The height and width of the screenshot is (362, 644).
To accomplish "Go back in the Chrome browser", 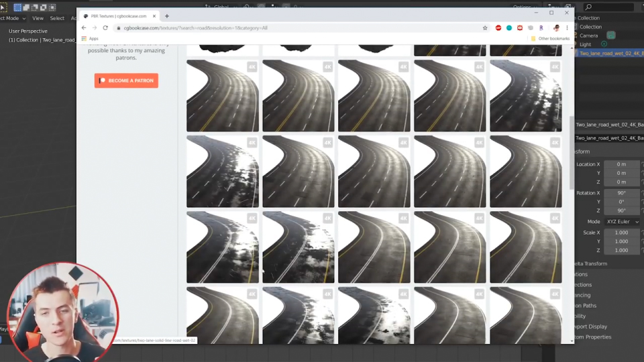I will [x=84, y=28].
